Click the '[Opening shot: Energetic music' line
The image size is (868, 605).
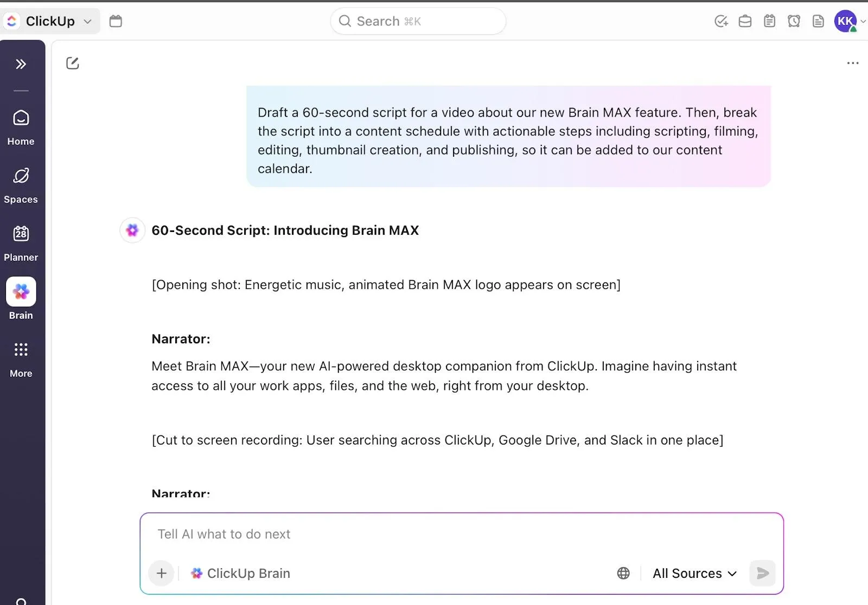coord(386,285)
